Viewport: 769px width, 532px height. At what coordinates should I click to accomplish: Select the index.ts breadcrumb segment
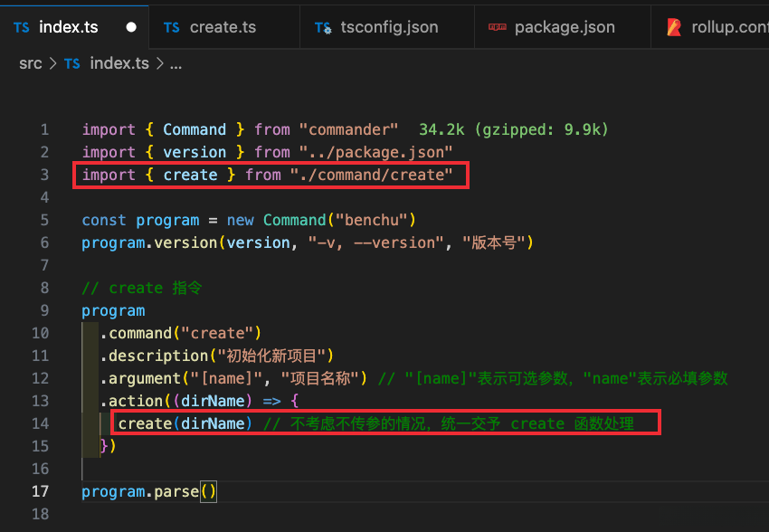(x=119, y=63)
